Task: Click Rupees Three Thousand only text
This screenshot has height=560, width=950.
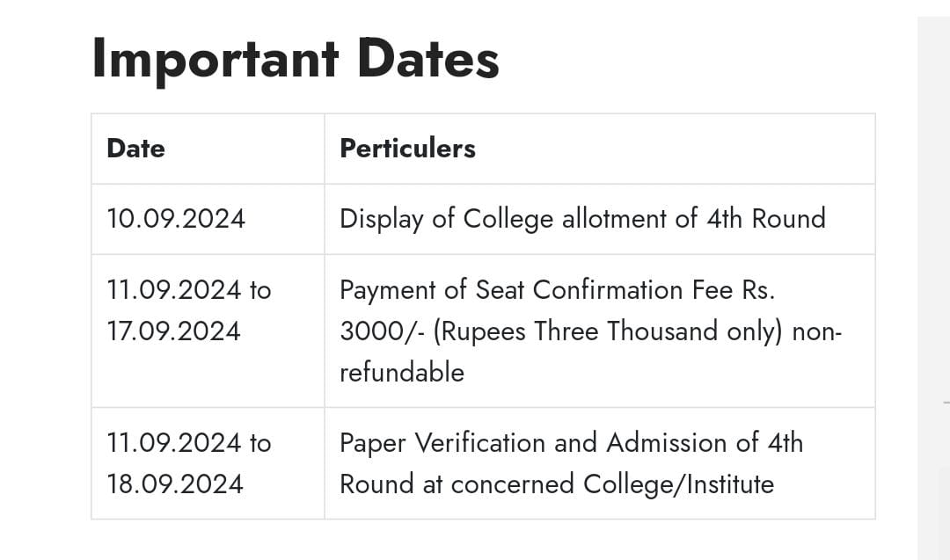Action: 608,331
